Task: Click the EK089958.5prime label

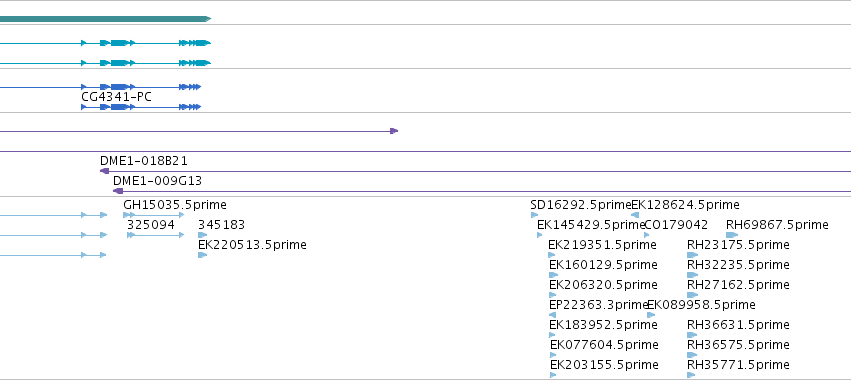Action: 701,305
